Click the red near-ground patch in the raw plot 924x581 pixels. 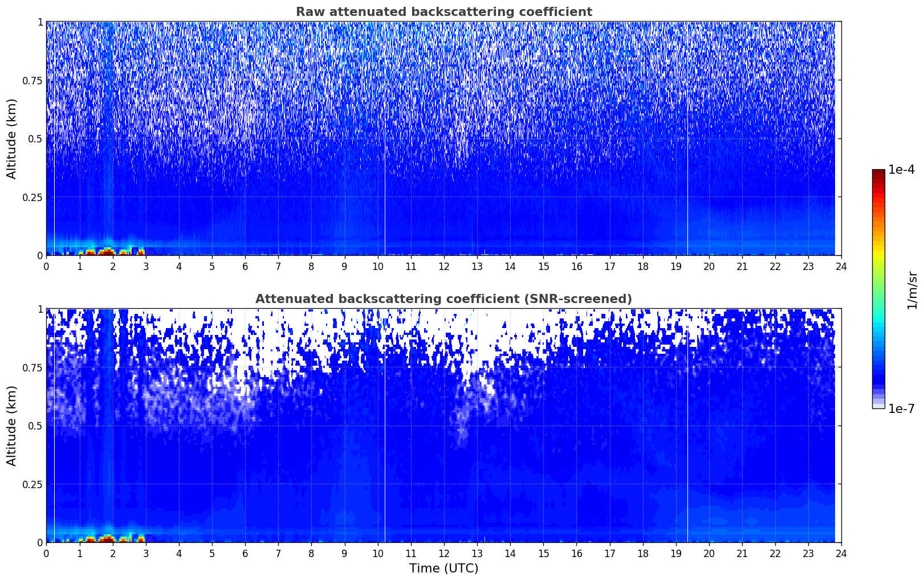click(x=107, y=251)
